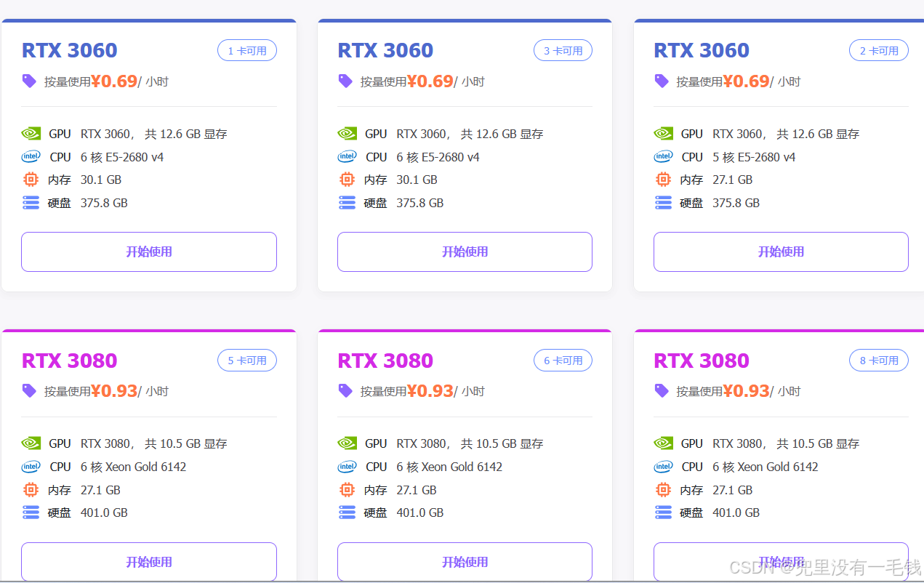
Task: Click the NVIDIA icon on the 8-card RTX 3080
Action: tap(663, 443)
